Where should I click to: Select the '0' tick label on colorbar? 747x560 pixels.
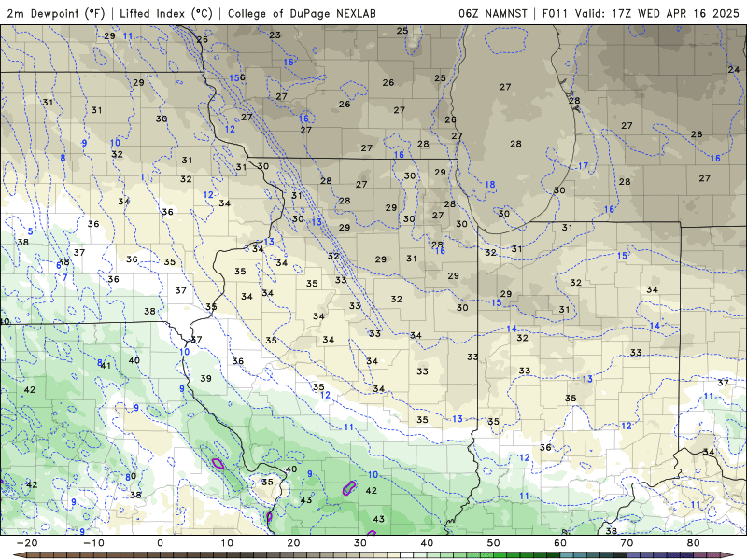[x=160, y=543]
